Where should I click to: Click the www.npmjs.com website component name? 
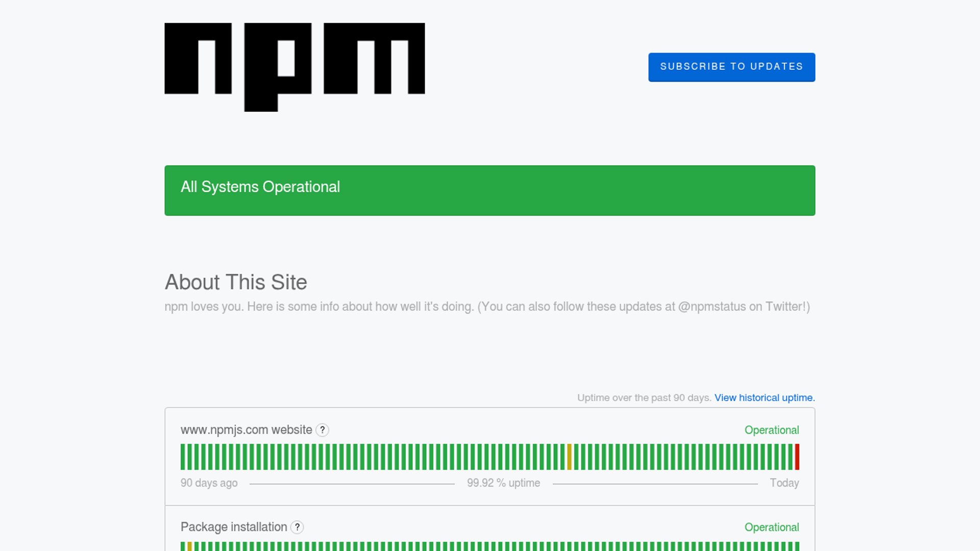click(246, 430)
